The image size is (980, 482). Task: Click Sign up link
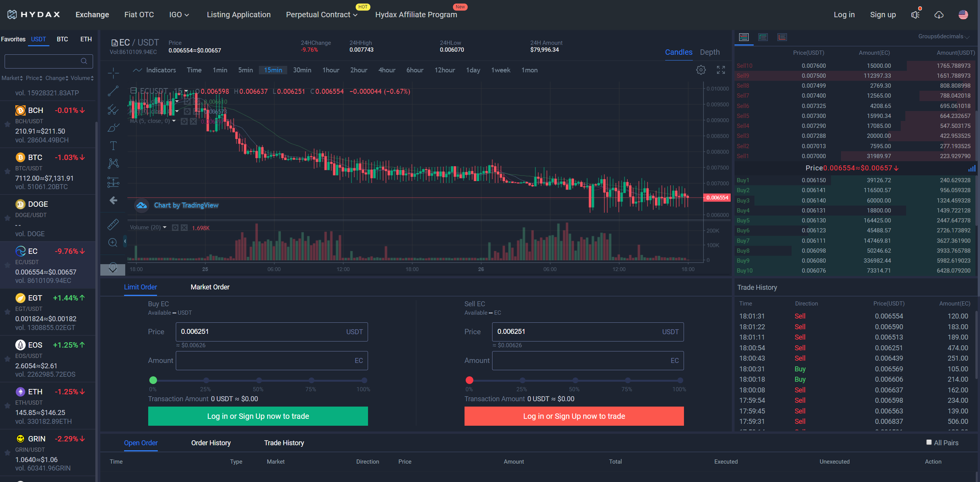(883, 15)
